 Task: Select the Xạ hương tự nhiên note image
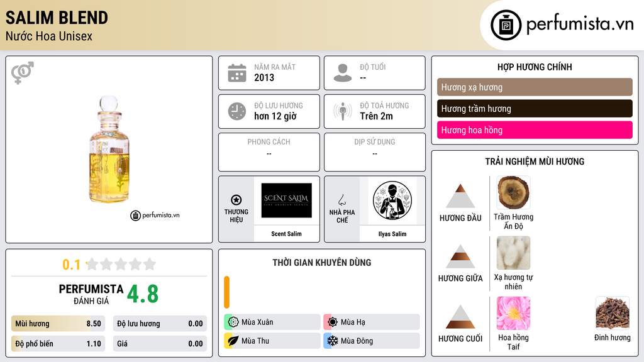coord(513,253)
